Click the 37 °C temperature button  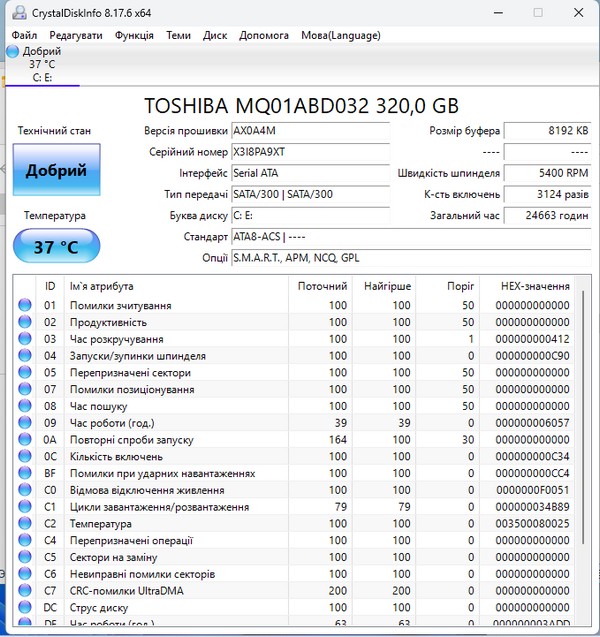56,246
